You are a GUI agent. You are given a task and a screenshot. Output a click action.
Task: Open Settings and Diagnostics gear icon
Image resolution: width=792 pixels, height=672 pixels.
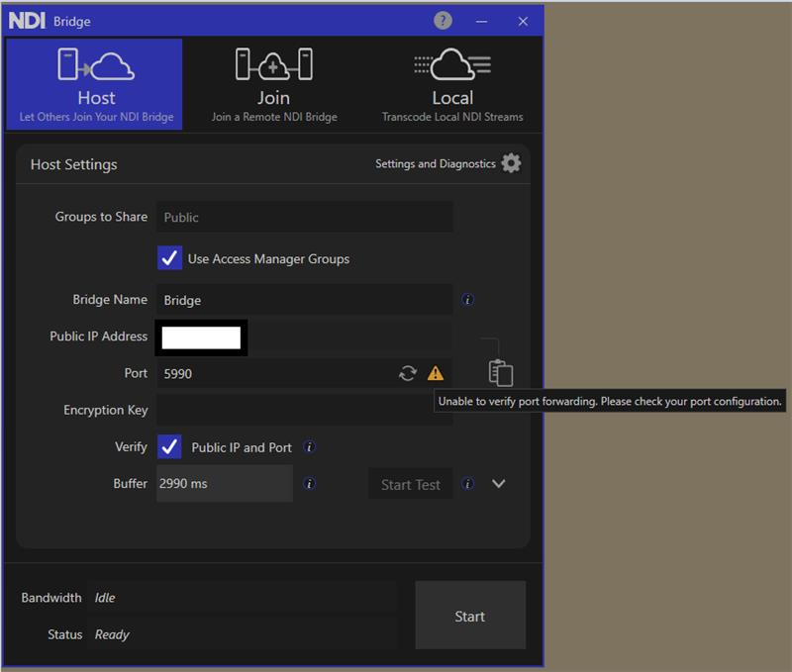(x=511, y=163)
